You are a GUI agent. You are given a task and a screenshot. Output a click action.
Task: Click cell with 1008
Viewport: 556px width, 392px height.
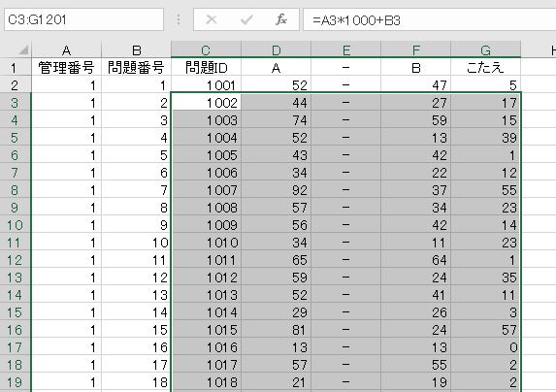coord(206,208)
